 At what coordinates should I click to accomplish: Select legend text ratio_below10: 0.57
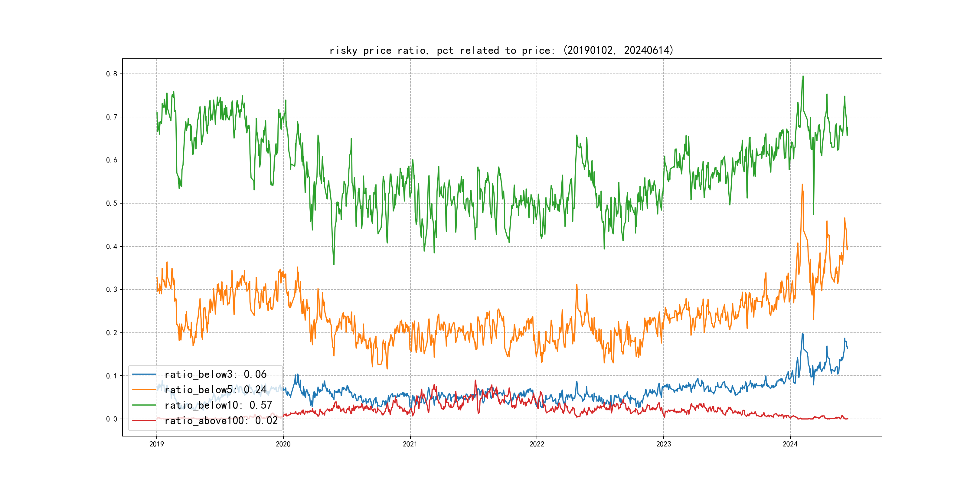tap(218, 405)
